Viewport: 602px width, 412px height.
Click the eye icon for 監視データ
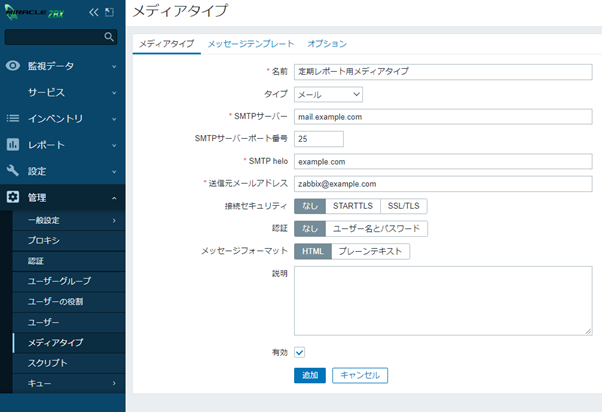click(x=13, y=66)
